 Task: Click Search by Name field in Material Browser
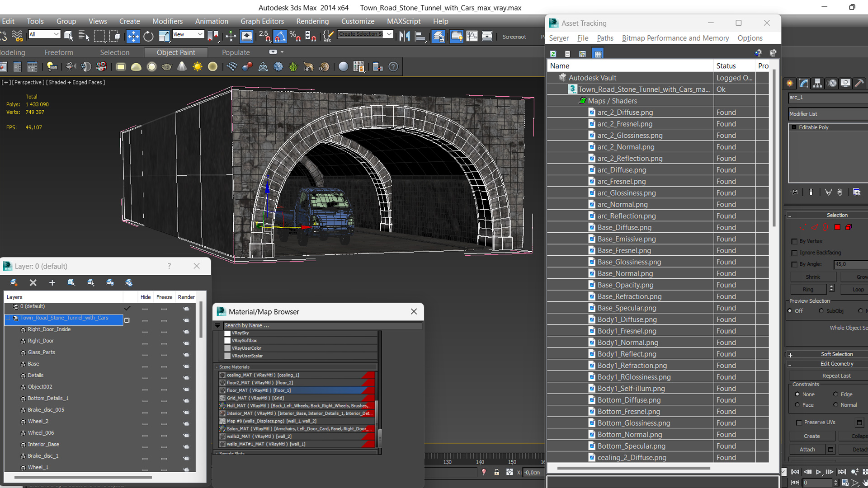322,325
